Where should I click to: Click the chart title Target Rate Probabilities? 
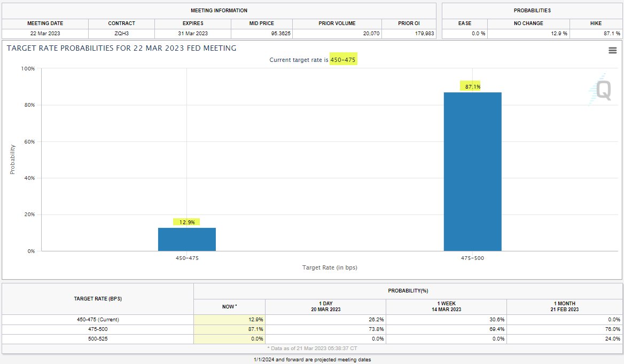point(121,48)
